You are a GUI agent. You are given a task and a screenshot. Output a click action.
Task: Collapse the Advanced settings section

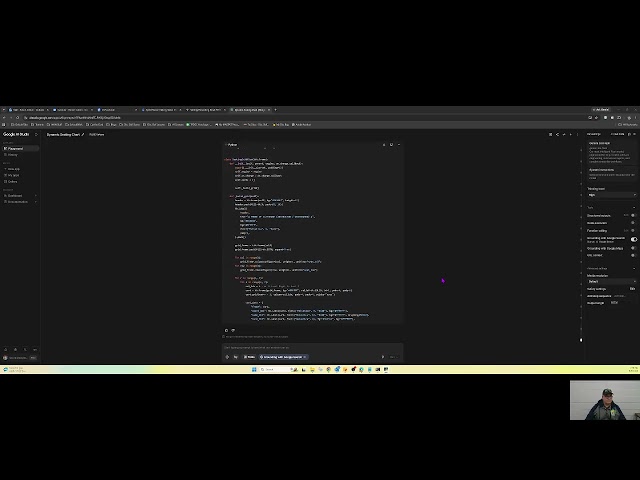point(634,269)
